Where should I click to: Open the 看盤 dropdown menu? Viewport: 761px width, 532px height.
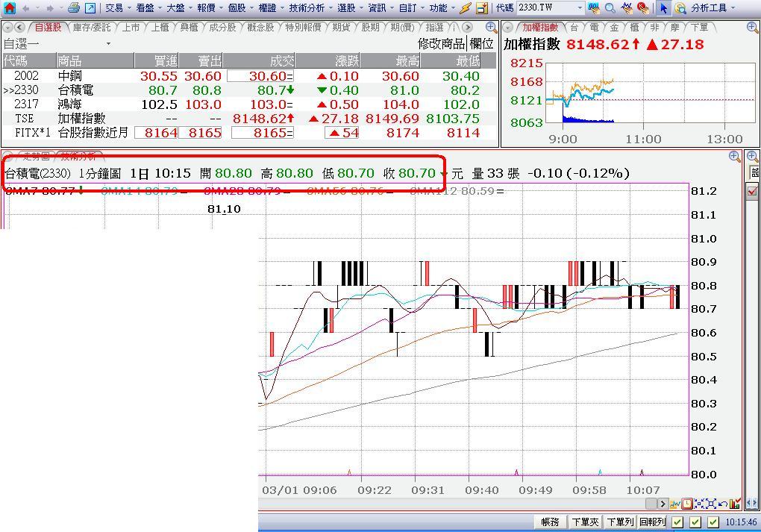(148, 7)
